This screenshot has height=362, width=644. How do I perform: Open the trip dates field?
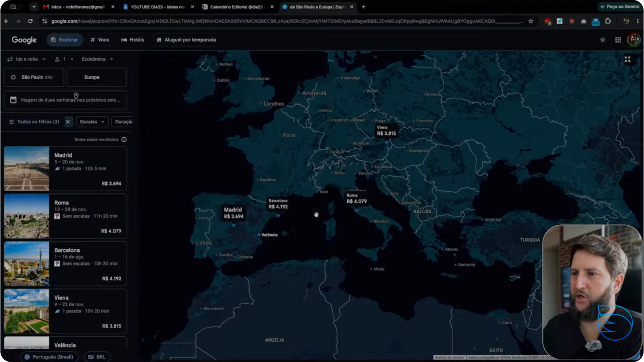65,100
